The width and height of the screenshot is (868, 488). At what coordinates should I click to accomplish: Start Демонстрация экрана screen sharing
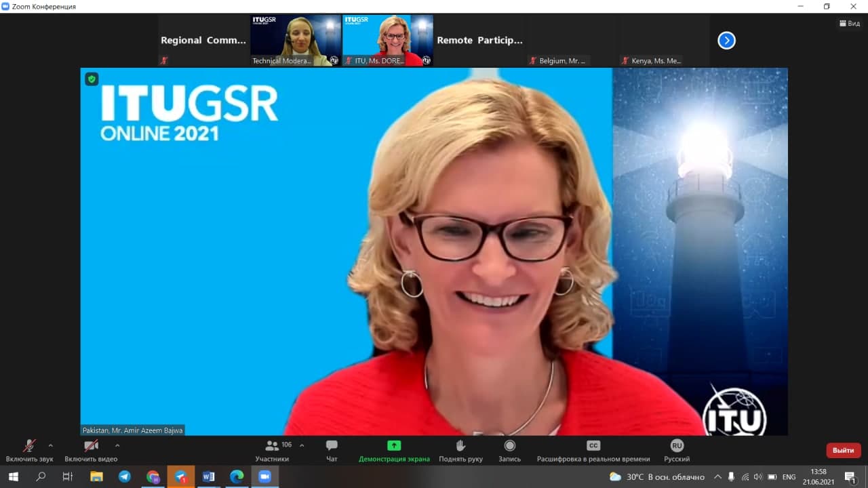point(394,451)
